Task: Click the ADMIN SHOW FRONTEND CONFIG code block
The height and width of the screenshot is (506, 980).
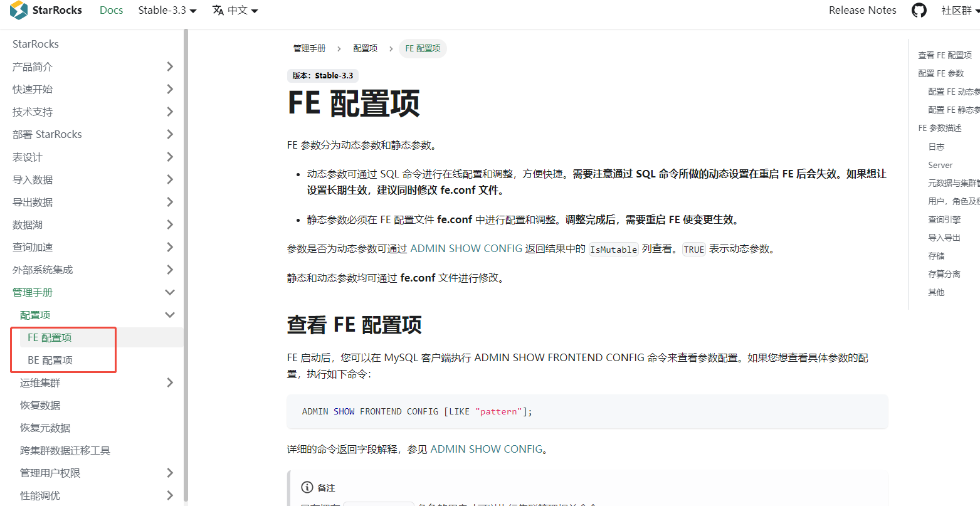Action: pyautogui.click(x=587, y=411)
